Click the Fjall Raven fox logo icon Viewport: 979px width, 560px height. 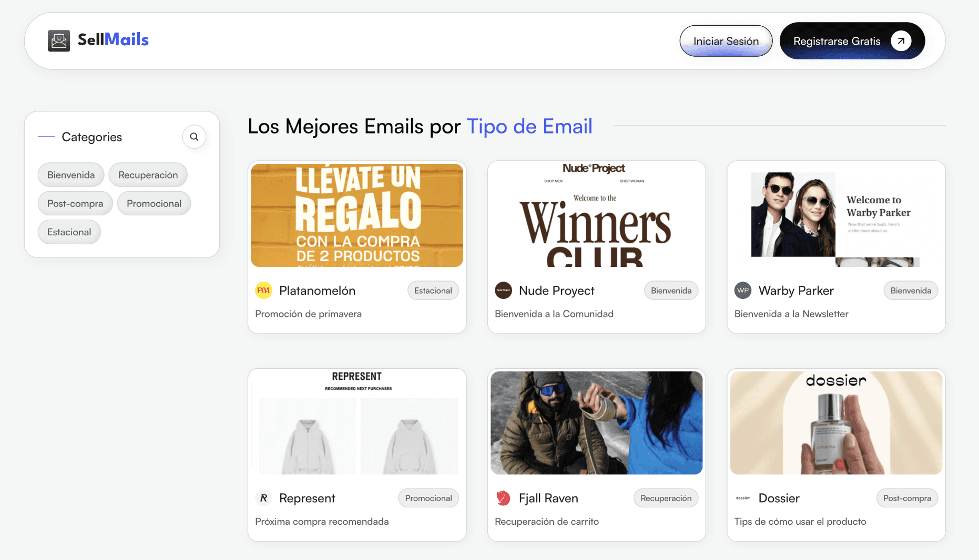pos(503,498)
